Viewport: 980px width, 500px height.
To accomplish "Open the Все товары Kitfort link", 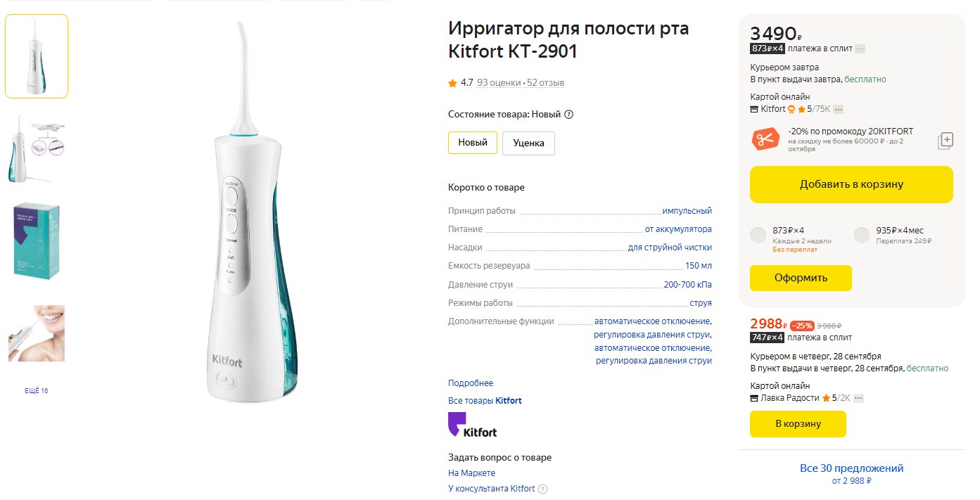I will point(485,401).
